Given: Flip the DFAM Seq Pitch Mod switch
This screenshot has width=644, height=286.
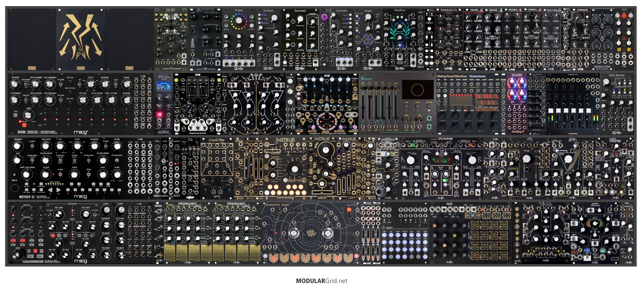Looking at the screenshot, I should point(26,84).
